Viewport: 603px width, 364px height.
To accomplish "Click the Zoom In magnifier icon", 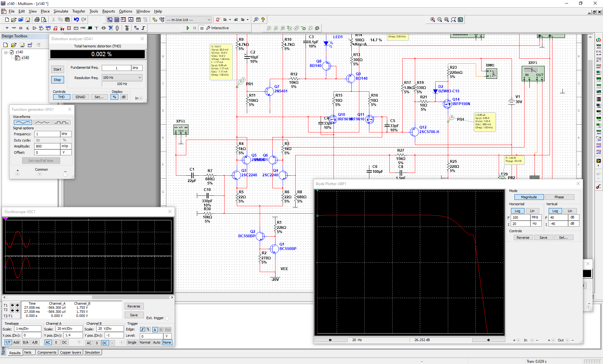I will point(432,19).
